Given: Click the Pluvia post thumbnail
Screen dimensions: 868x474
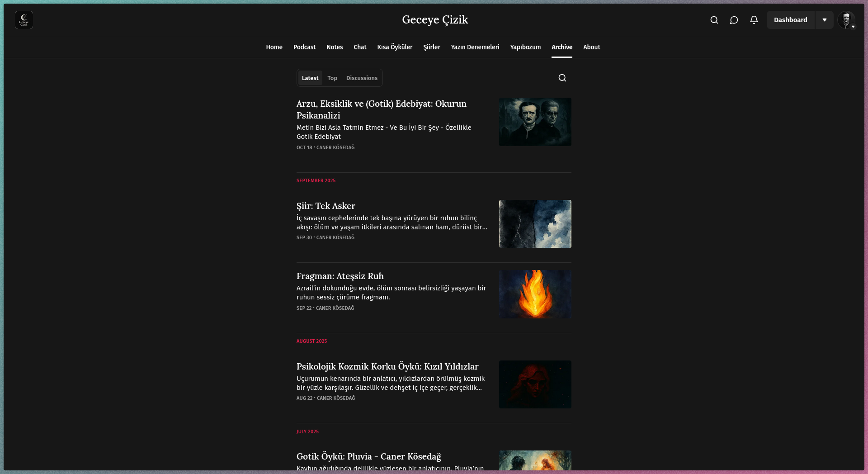Looking at the screenshot, I should pyautogui.click(x=535, y=460).
